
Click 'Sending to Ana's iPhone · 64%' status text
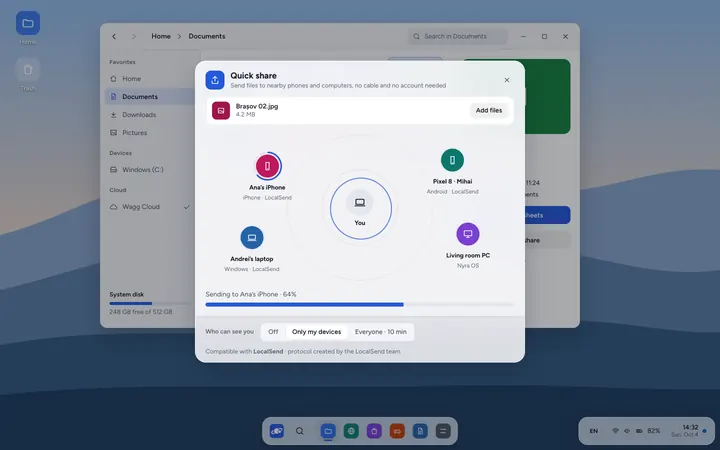[251, 294]
